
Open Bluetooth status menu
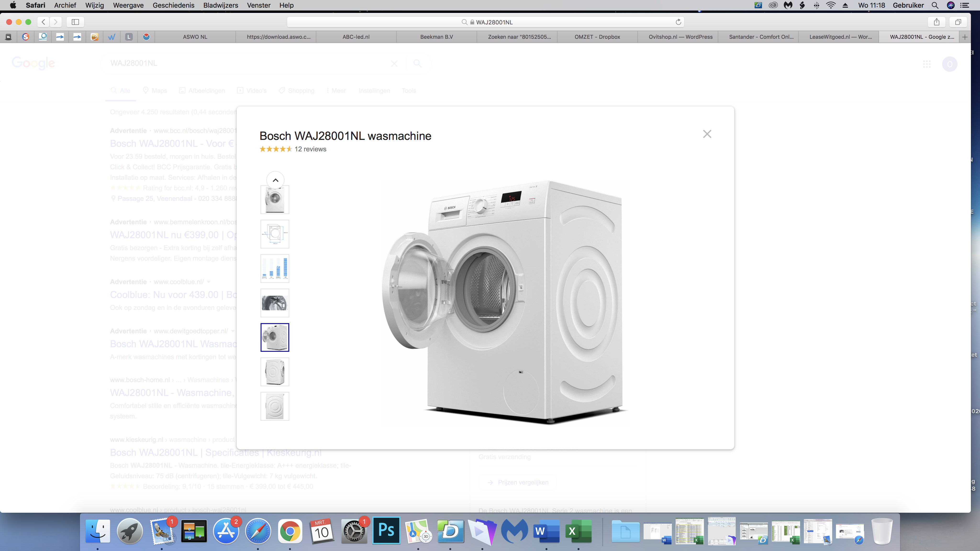tap(816, 5)
